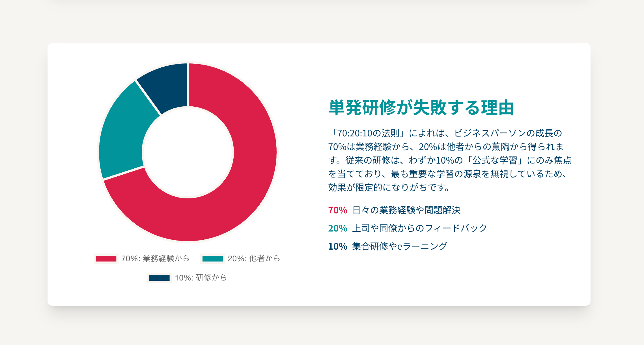Screen dimensions: 644x345
Task: Click the text 日々の業務経験や問題解決
Action: click(x=406, y=210)
